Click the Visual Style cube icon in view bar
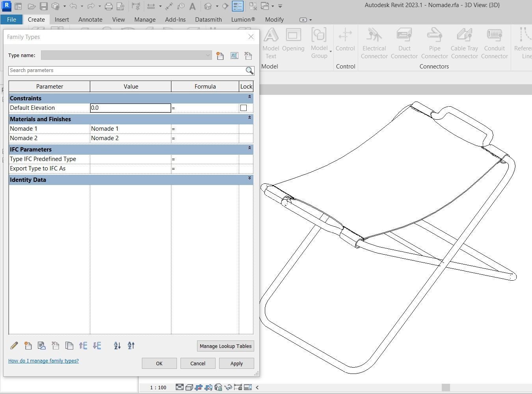 [189, 387]
